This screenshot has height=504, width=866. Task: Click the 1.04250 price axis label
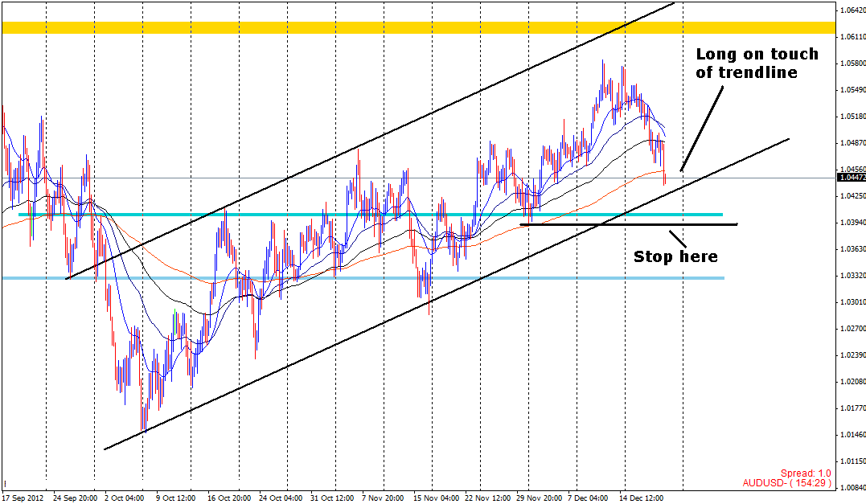coord(853,195)
